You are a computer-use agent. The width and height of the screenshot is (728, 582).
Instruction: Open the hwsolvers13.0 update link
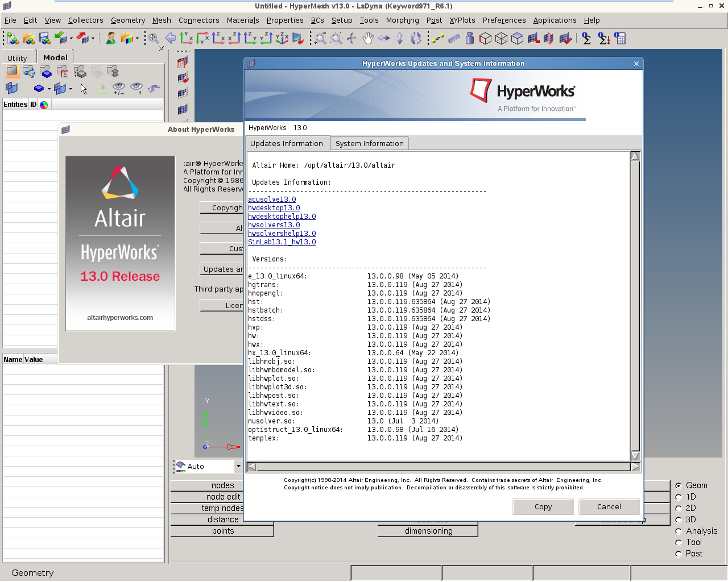(x=274, y=225)
